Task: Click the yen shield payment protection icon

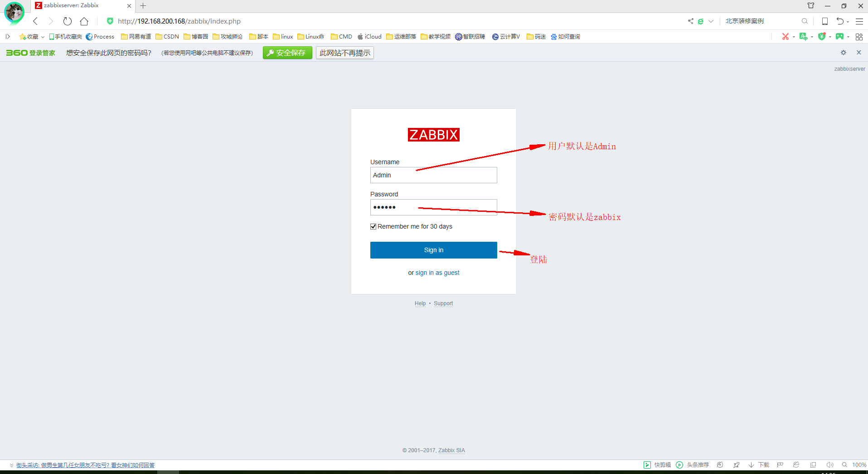Action: [822, 36]
